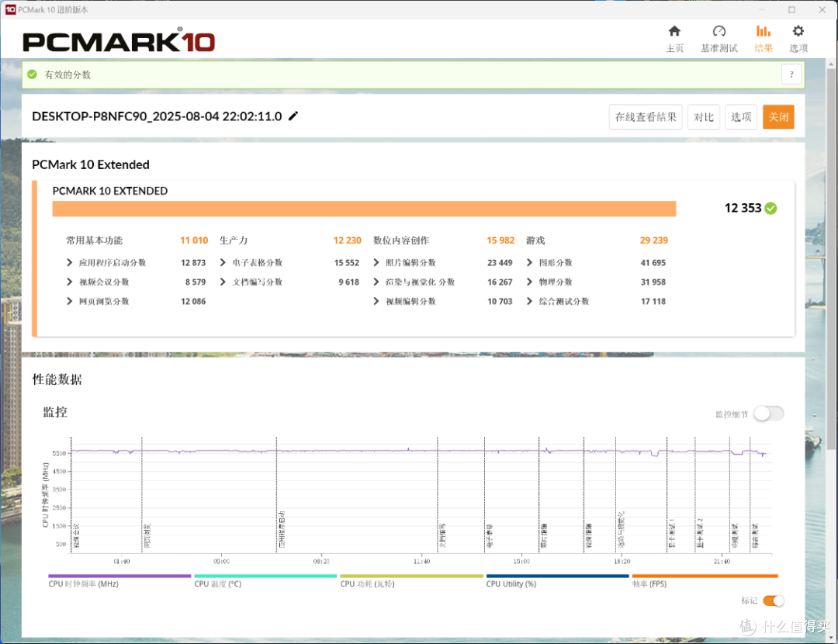Click the 电子表格分数 value 15 552
838x644 pixels.
coord(346,263)
